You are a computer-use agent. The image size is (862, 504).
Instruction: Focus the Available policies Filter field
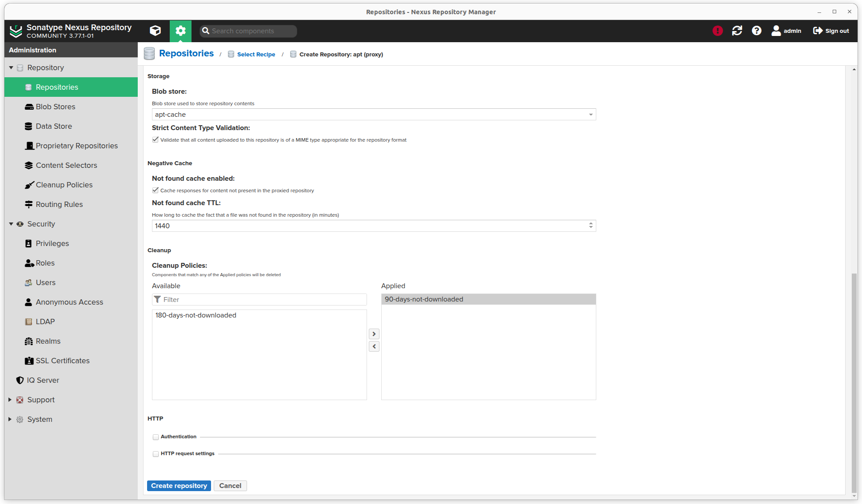tap(259, 299)
